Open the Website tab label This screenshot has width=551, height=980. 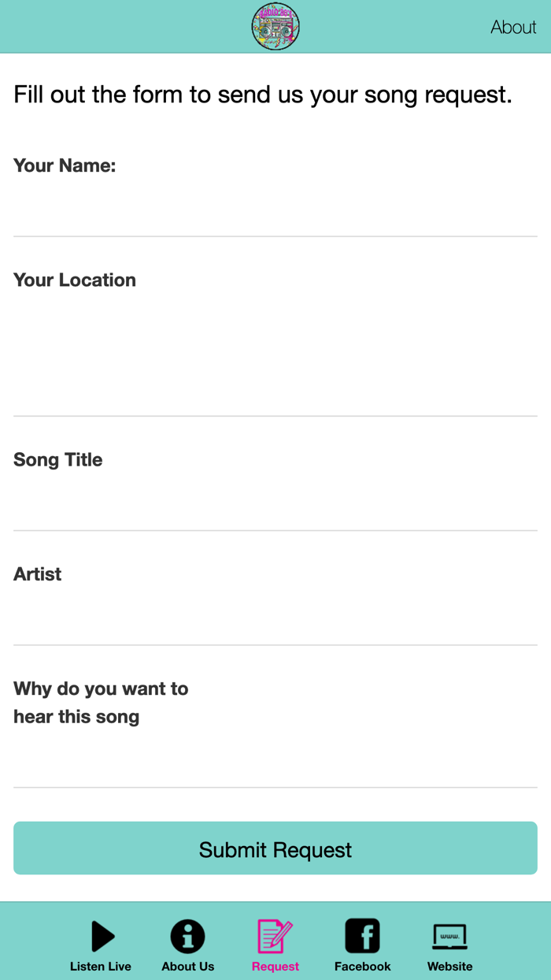click(x=449, y=967)
